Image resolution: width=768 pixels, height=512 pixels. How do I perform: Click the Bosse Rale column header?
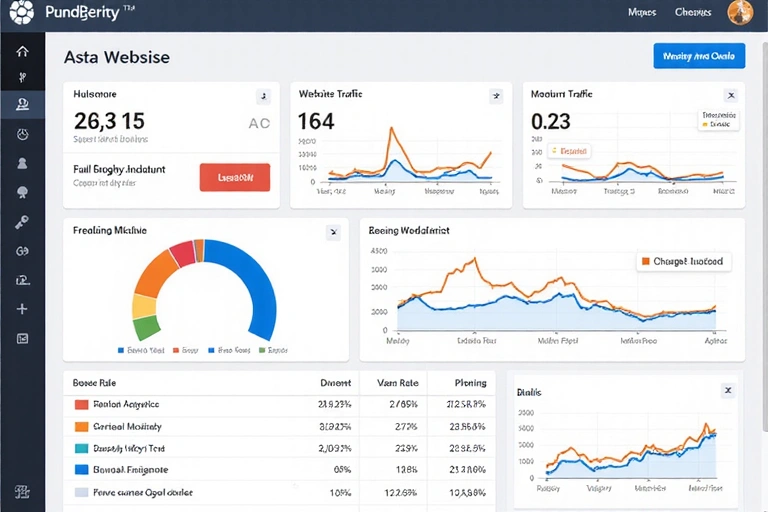click(x=94, y=383)
